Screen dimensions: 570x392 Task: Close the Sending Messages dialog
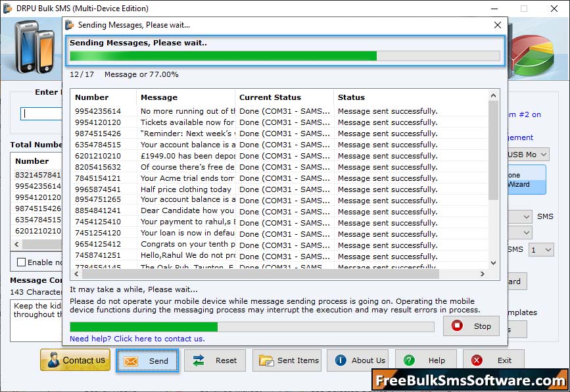pos(498,25)
